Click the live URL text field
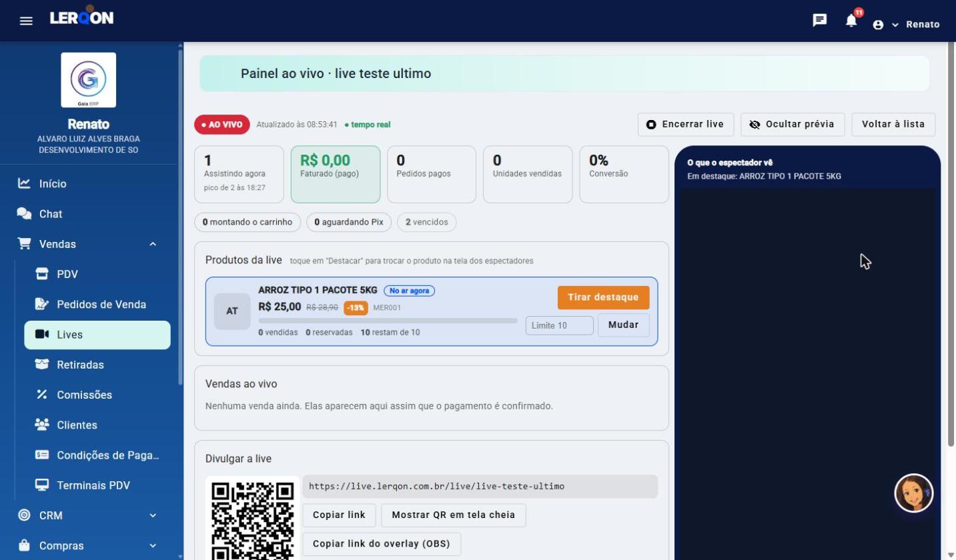Screen dimensions: 956x560 pyautogui.click(x=480, y=486)
